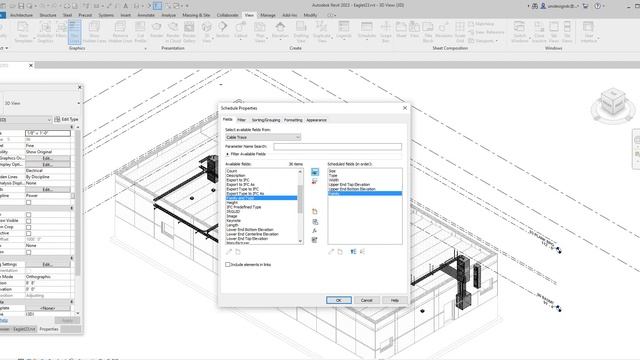640x360 pixels.
Task: Switch to the Appearance tab
Action: click(316, 120)
